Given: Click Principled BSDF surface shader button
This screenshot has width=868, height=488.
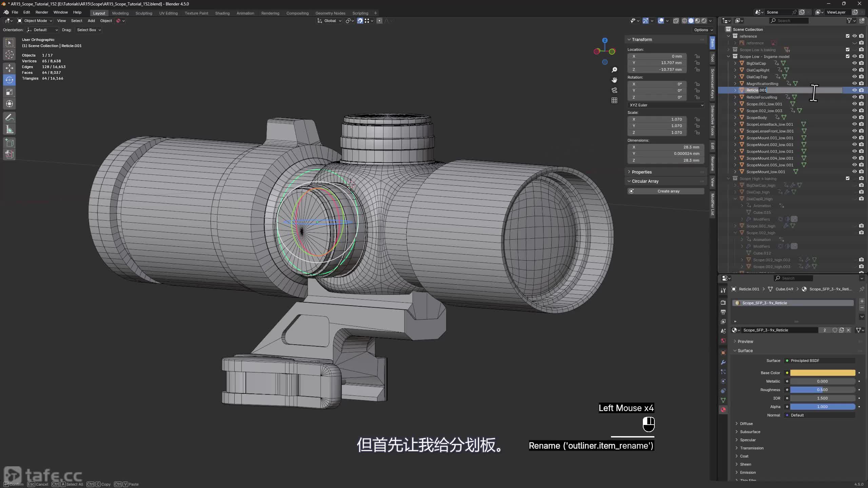Looking at the screenshot, I should click(x=820, y=361).
